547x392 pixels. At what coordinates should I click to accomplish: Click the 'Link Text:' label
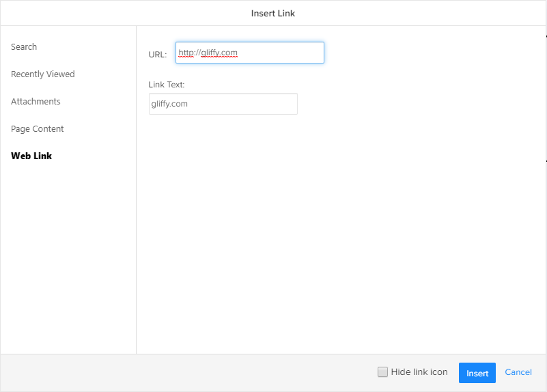(x=167, y=85)
